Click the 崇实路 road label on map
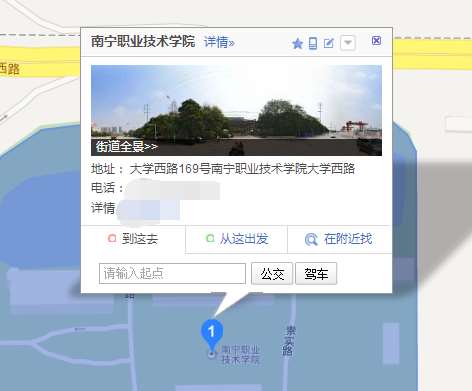Viewport: 472px width, 391px height. 289,341
